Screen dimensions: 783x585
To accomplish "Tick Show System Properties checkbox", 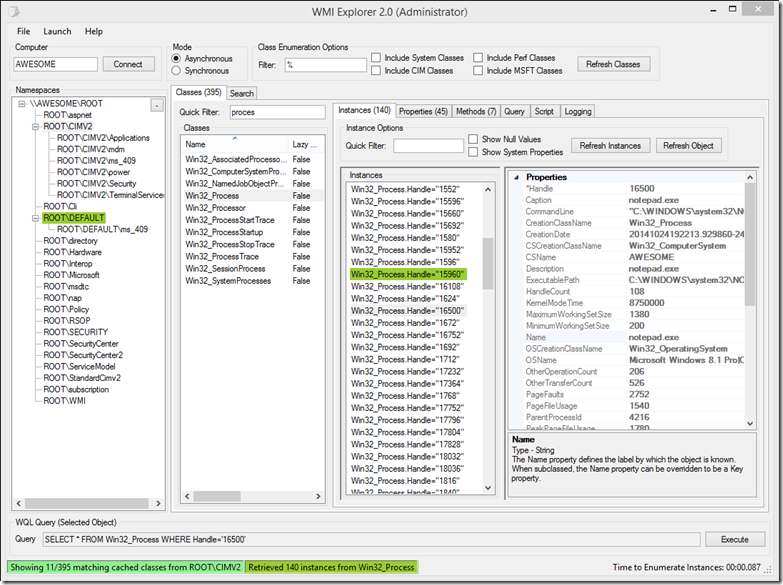I will click(473, 152).
